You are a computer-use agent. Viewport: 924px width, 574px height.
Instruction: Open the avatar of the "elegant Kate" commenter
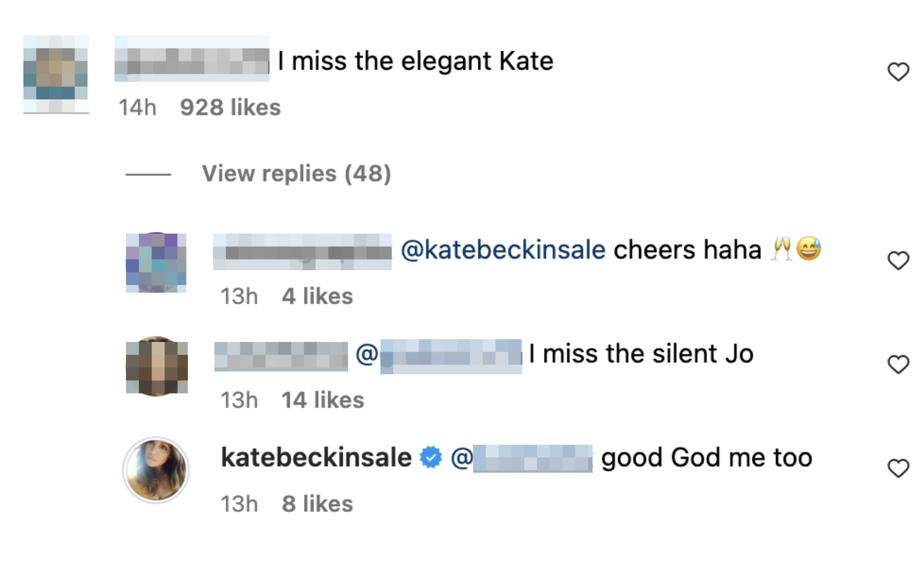(x=56, y=74)
